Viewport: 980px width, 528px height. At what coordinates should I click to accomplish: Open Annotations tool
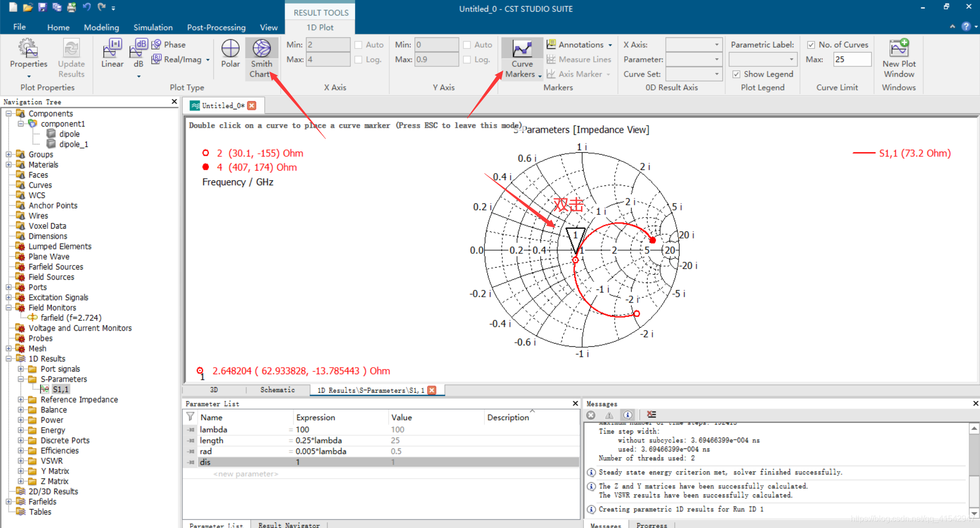pyautogui.click(x=579, y=44)
